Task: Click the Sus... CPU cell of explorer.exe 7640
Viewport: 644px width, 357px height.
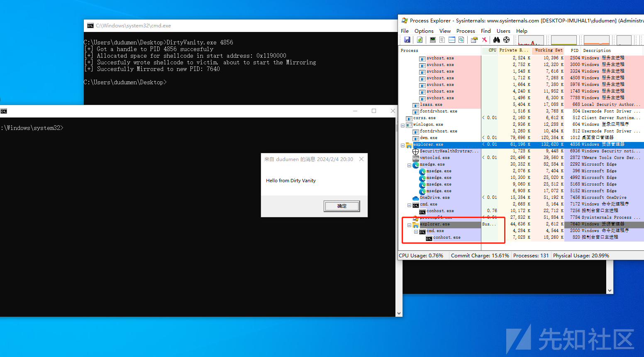Action: tap(490, 224)
